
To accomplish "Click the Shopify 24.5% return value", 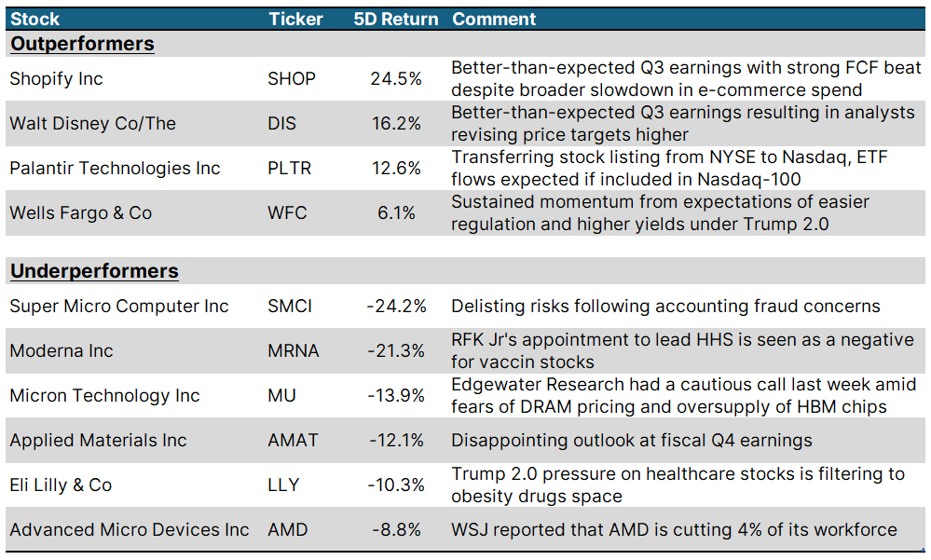I will pos(396,79).
